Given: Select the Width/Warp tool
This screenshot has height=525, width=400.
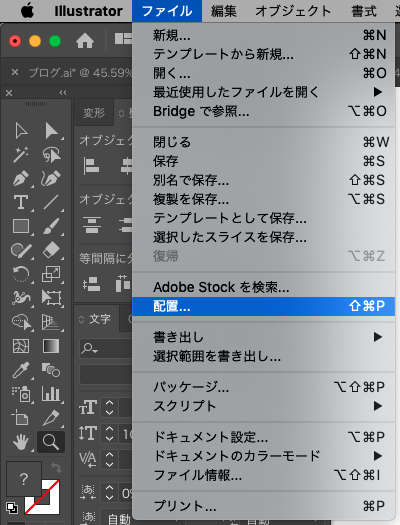Looking at the screenshot, I should pyautogui.click(x=21, y=298).
